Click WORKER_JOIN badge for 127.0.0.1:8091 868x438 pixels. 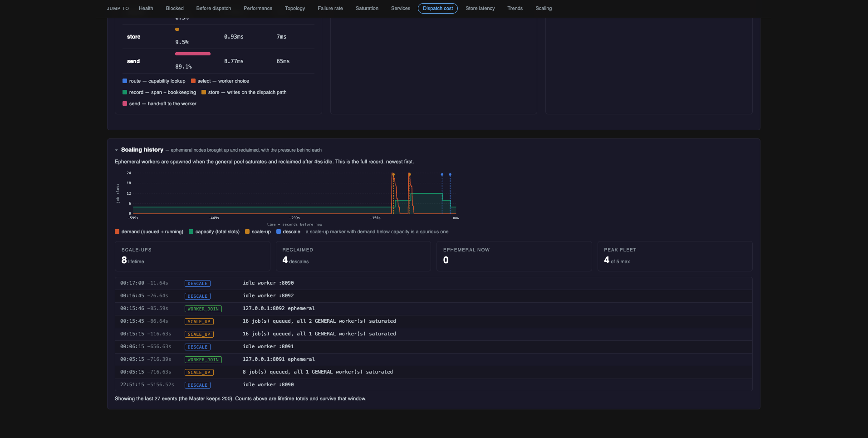[203, 359]
